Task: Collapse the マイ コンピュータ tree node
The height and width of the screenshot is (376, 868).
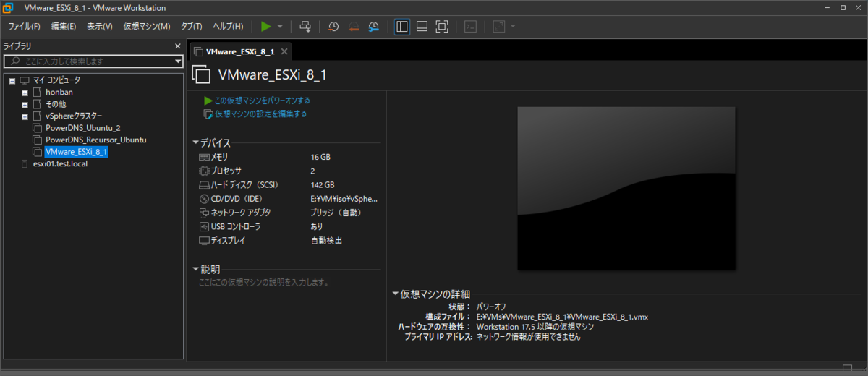Action: point(12,80)
